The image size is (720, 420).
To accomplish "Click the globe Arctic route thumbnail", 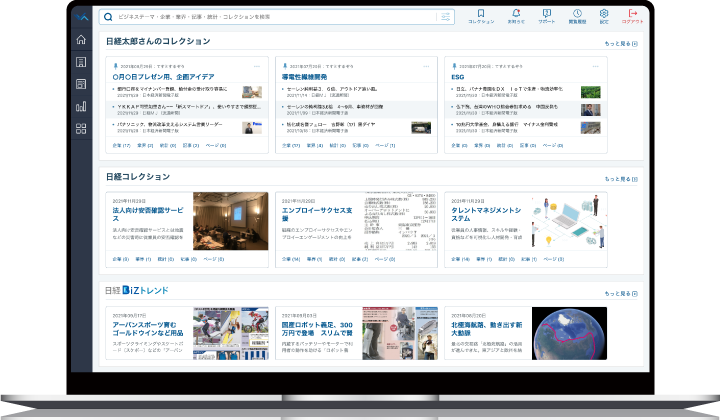I will [569, 333].
